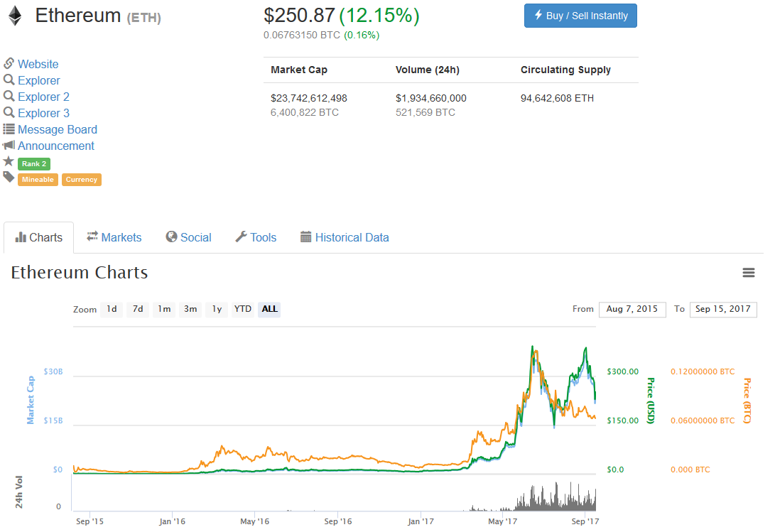Viewport: 775px width, 532px height.
Task: Click the Message Board list icon
Action: tap(9, 129)
